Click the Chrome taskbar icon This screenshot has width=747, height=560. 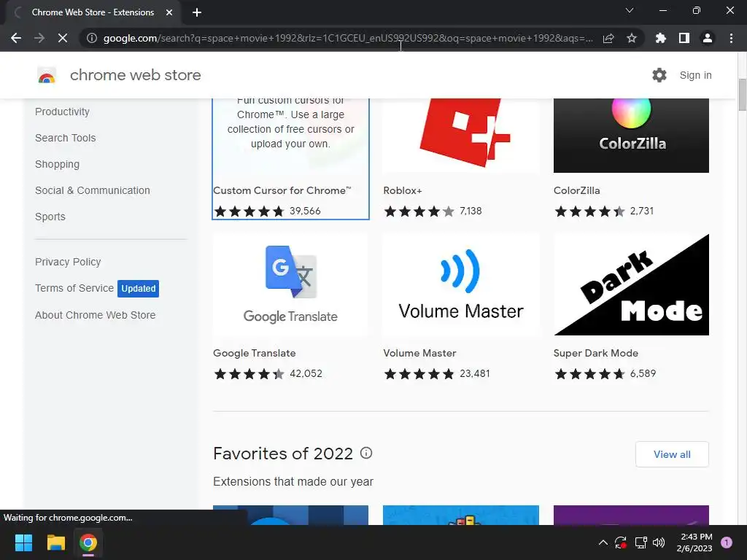88,542
